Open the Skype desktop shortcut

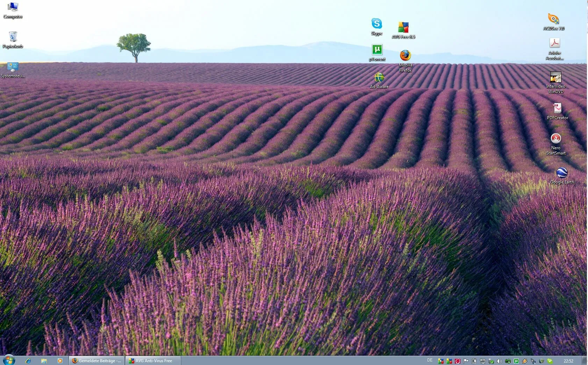[x=377, y=24]
